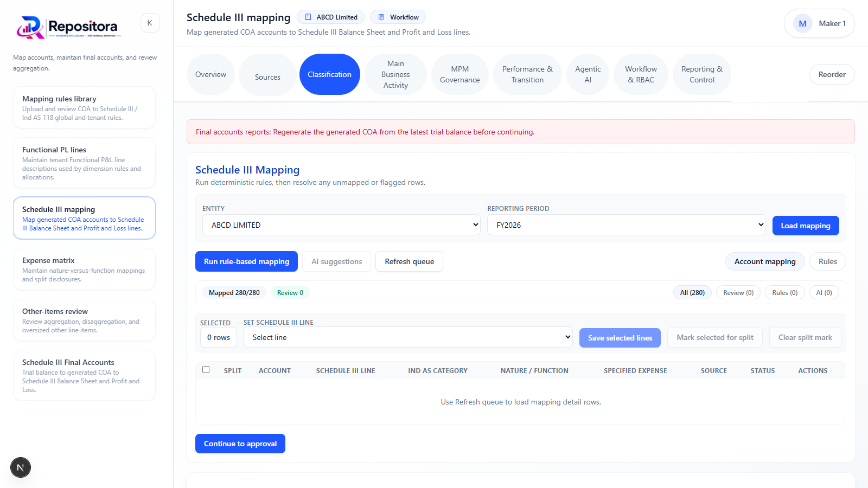This screenshot has width=868, height=488.
Task: Open the Workflow & RBAC tab
Action: pos(641,74)
